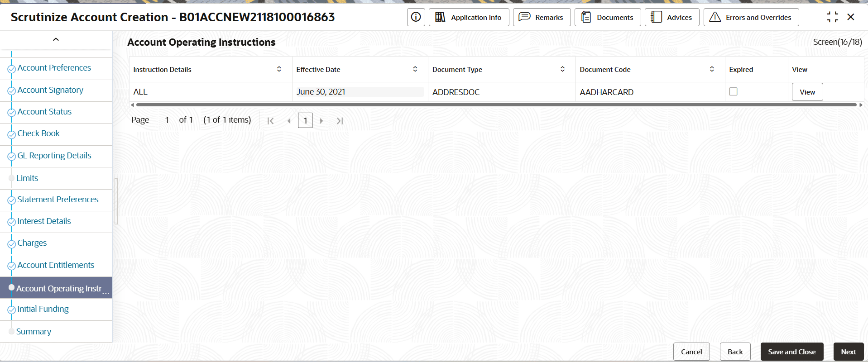Click the scroll-right arrow of table scrollbar
This screenshot has height=362, width=868.
[x=861, y=105]
